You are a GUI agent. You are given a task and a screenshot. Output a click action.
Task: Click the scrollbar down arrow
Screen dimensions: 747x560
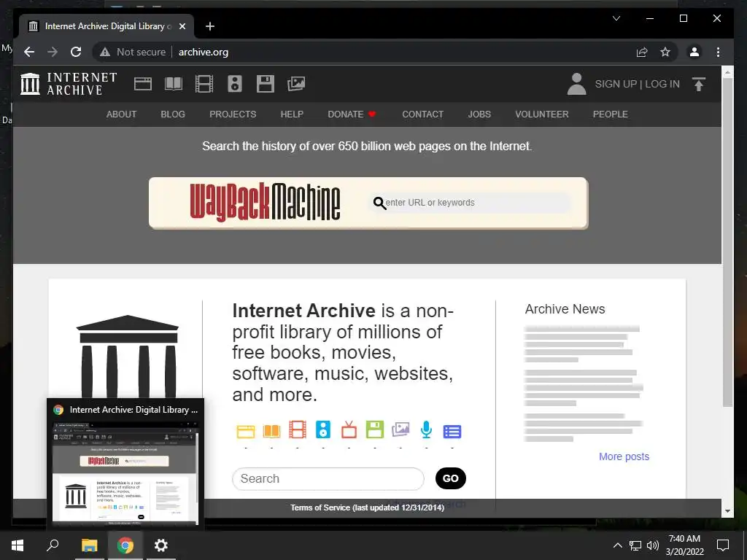point(727,511)
